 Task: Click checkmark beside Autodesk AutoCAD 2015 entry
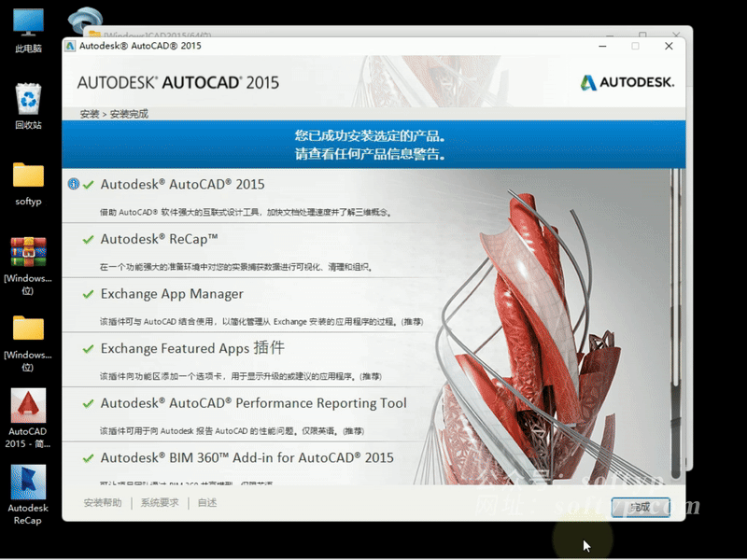pos(88,184)
